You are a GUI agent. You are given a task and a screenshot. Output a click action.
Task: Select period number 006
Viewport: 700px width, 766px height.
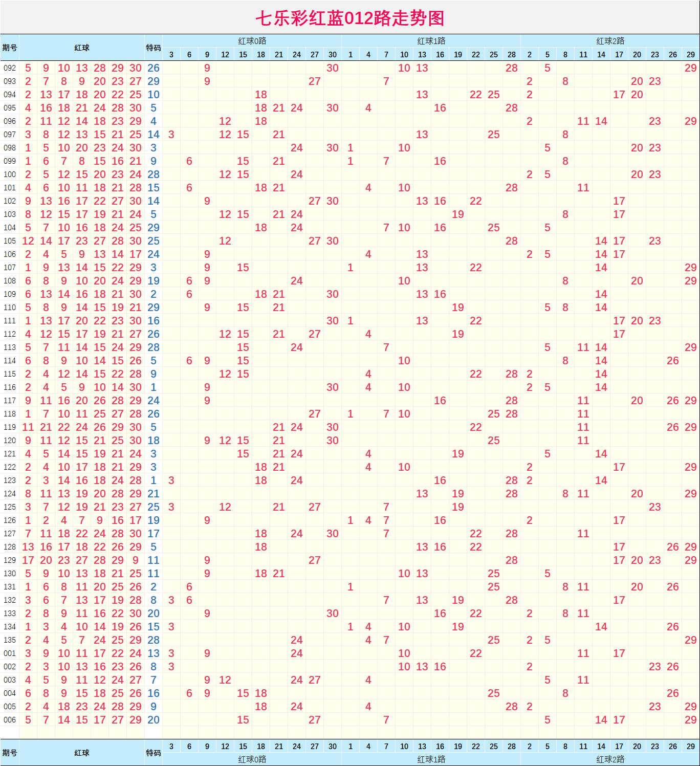10,720
